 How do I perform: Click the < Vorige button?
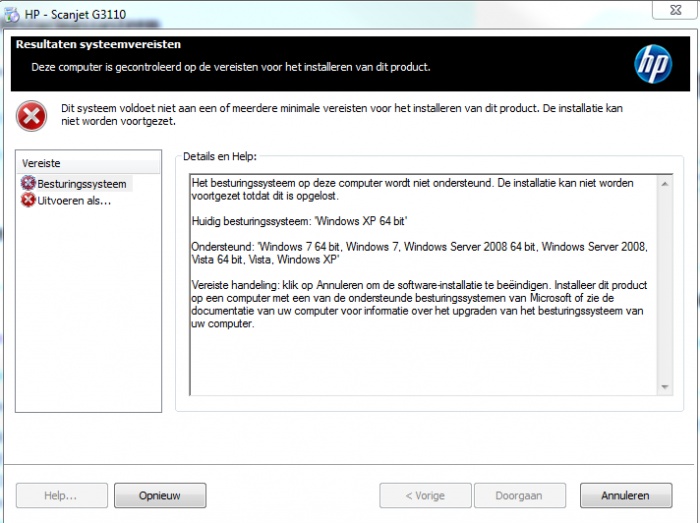pyautogui.click(x=425, y=495)
